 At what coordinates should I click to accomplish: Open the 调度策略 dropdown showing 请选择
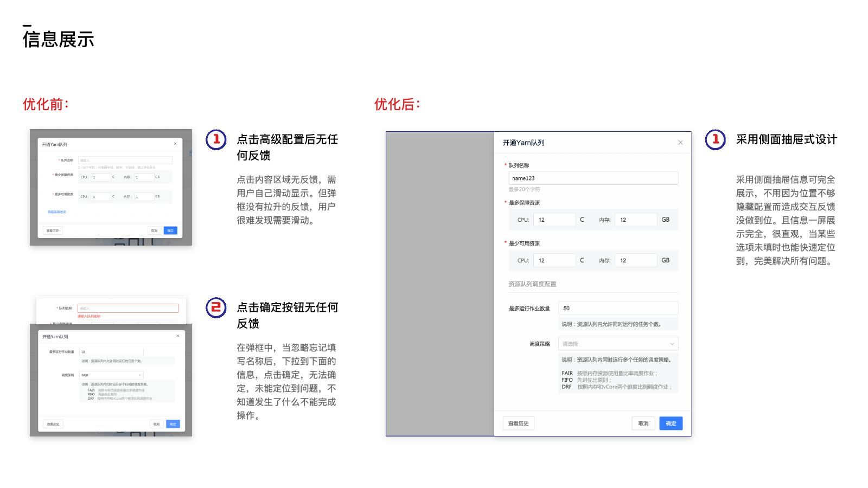coord(618,344)
